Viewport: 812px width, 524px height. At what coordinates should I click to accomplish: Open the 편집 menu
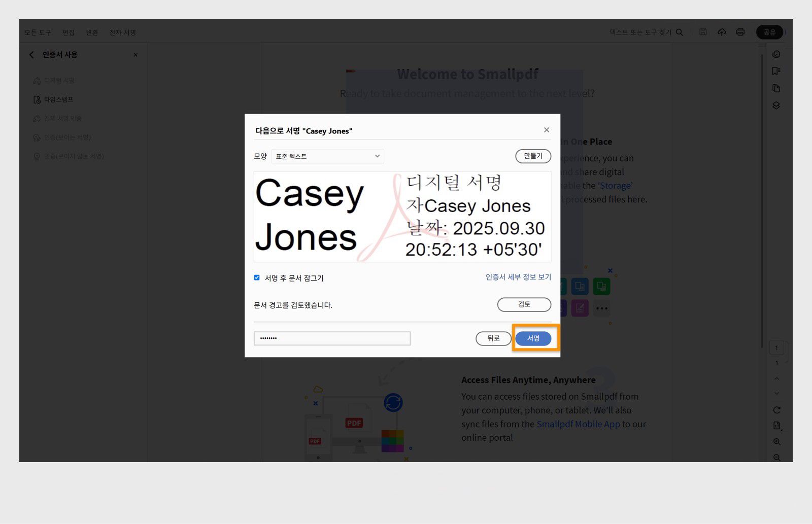(x=69, y=32)
